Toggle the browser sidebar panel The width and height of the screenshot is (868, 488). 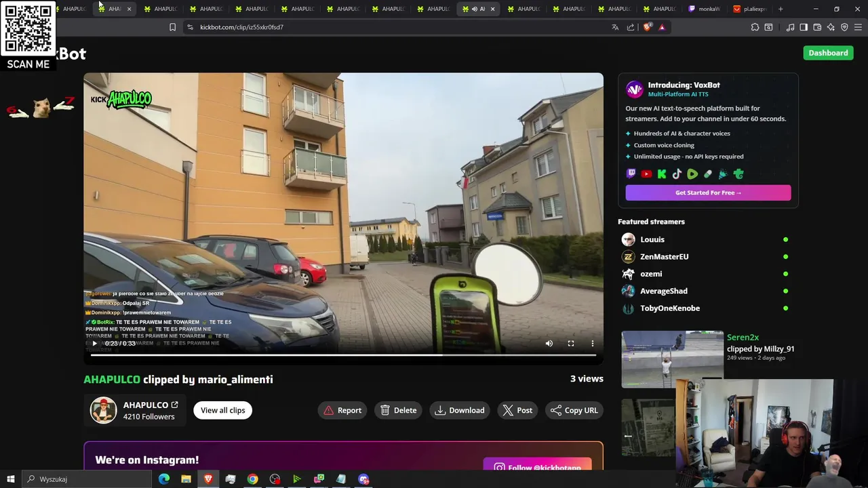coord(804,27)
